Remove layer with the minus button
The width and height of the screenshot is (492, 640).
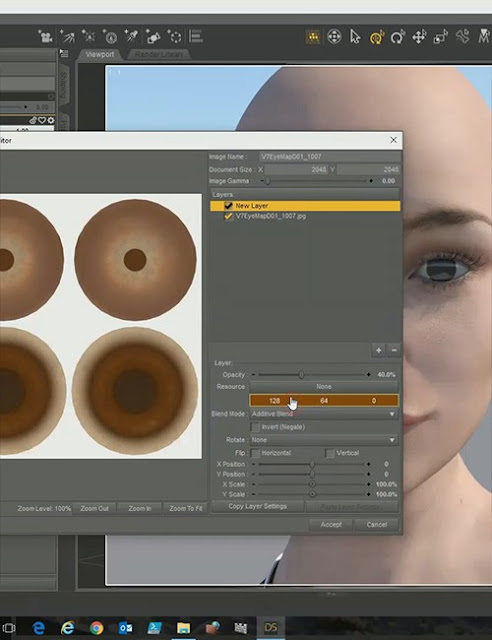(394, 350)
